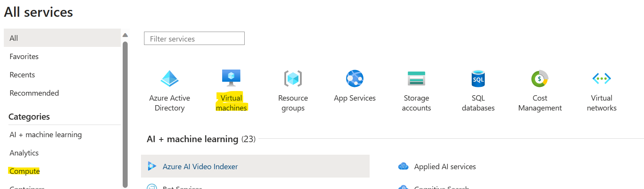Click the Applied AI services cloud icon
The image size is (644, 189).
coord(403,166)
